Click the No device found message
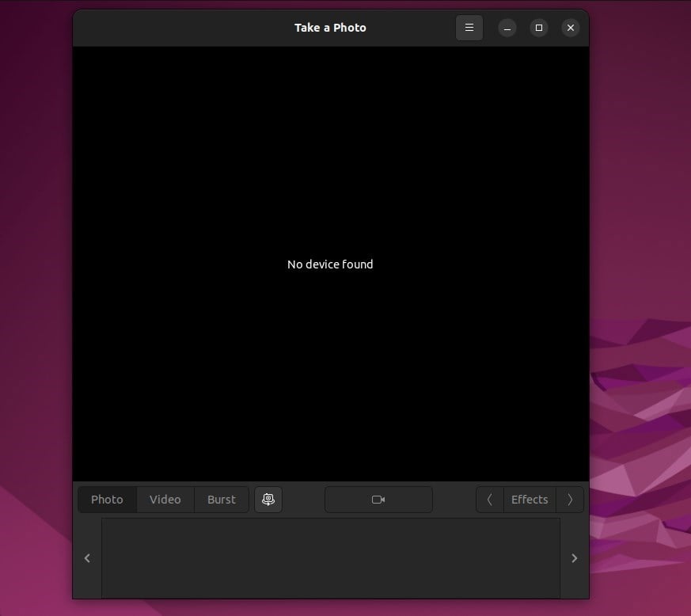 pyautogui.click(x=330, y=264)
